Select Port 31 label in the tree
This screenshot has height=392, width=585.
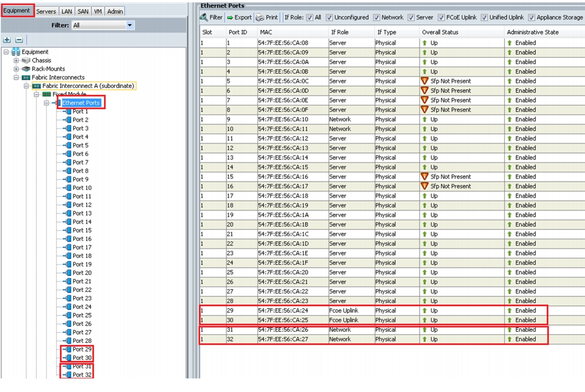tap(82, 366)
